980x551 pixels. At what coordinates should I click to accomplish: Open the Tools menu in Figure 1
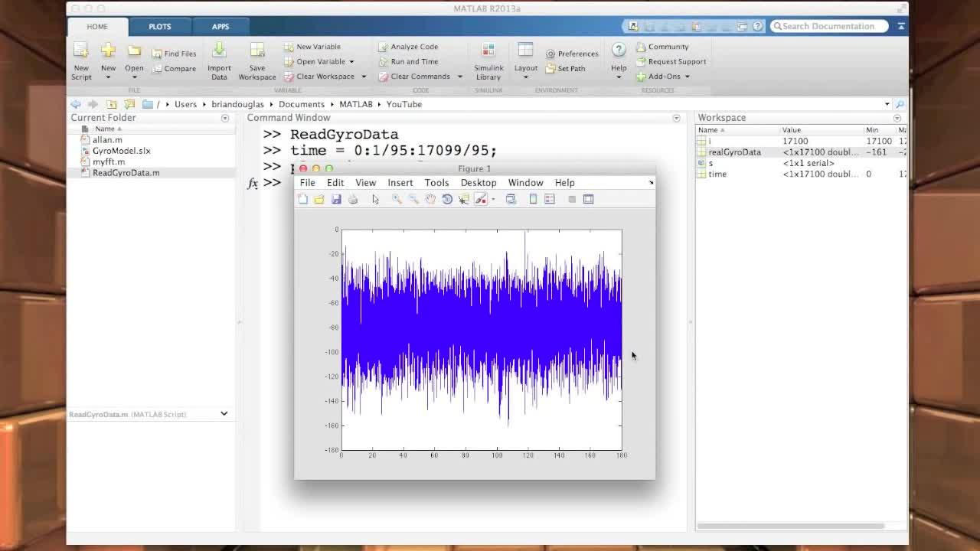point(436,182)
